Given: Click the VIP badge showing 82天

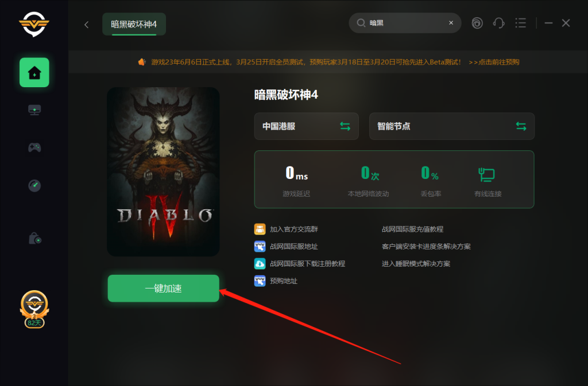Looking at the screenshot, I should 34,309.
